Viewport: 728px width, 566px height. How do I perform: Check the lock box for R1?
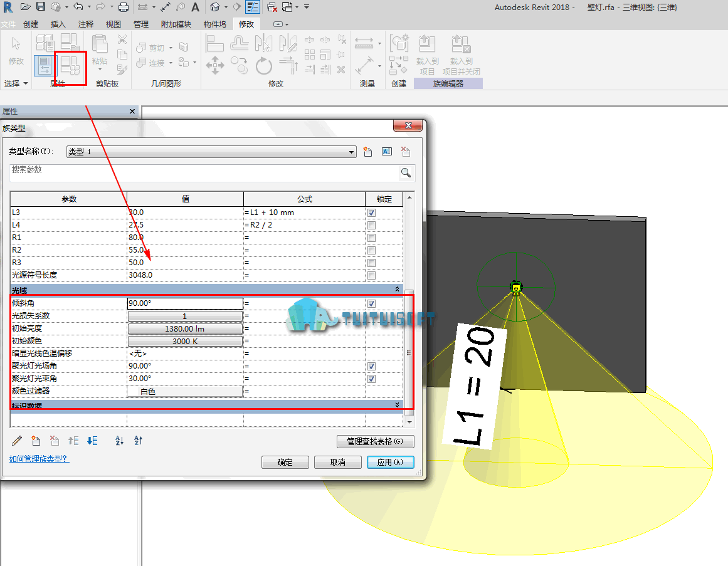coord(371,238)
